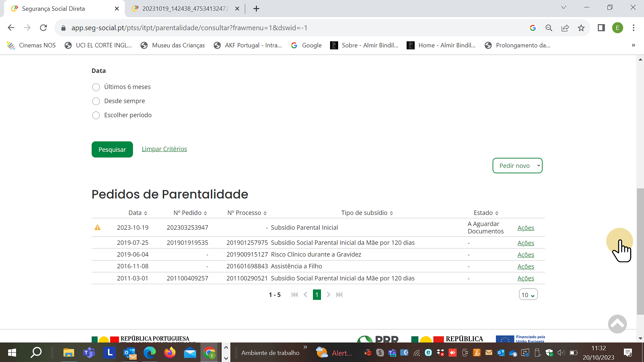Select the 'Últimos 6 meses' radio option

tap(96, 87)
